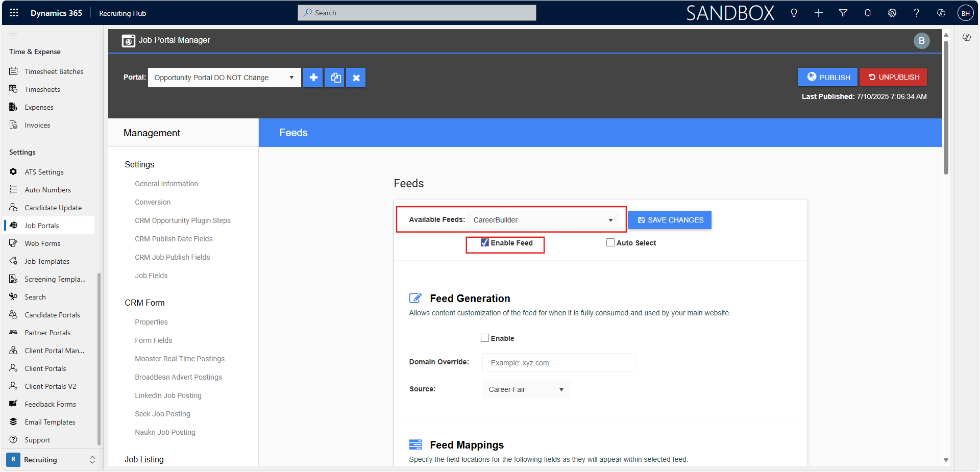Open Partner Portals in the sidebar

pyautogui.click(x=49, y=333)
